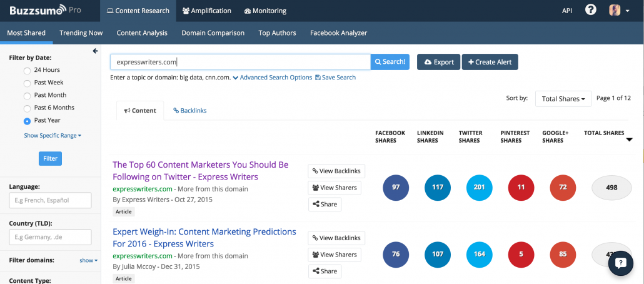
Task: Switch to the Backlinks results tab
Action: coord(189,111)
